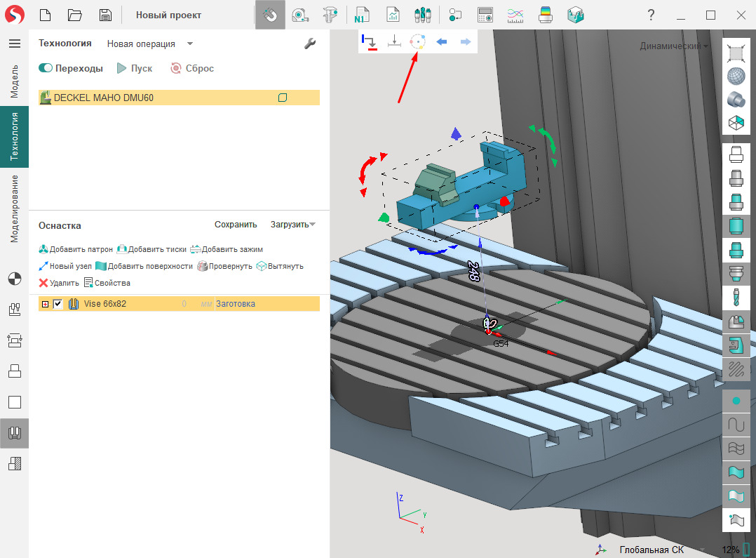This screenshot has height=558, width=756.
Task: Switch to the Модель tab
Action: [x=14, y=81]
